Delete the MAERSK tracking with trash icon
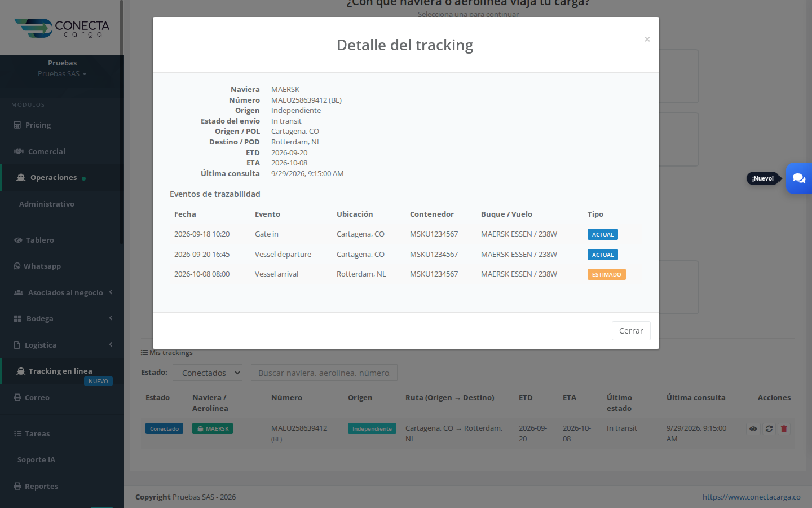 click(x=784, y=429)
